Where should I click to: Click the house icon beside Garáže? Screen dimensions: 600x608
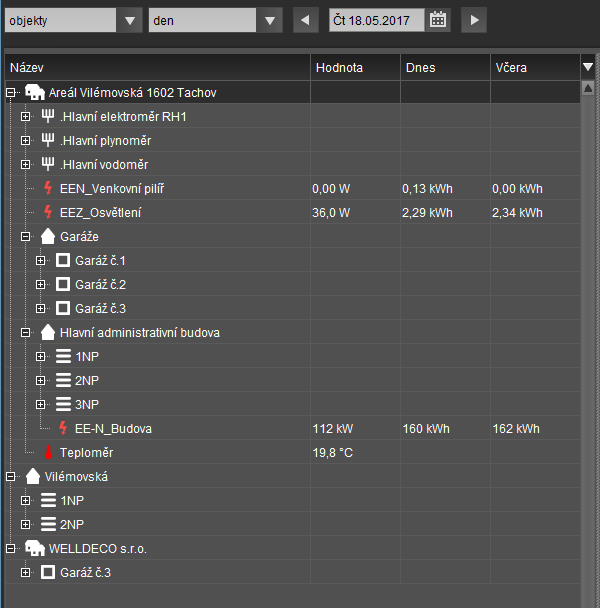click(47, 237)
